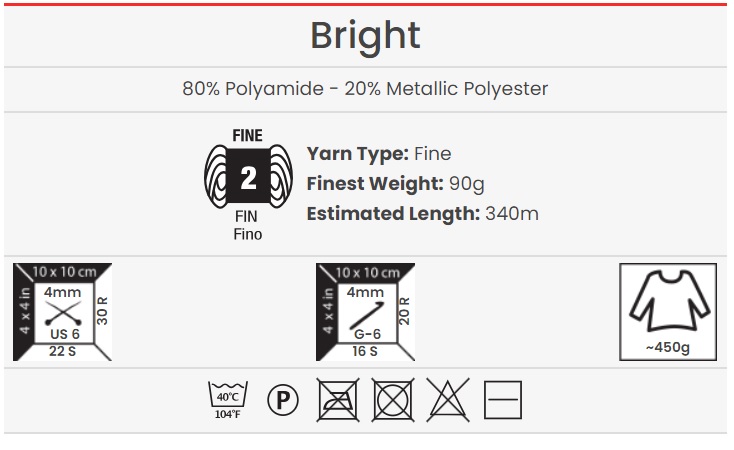Click the do not iron symbol
The height and width of the screenshot is (450, 734).
(337, 400)
